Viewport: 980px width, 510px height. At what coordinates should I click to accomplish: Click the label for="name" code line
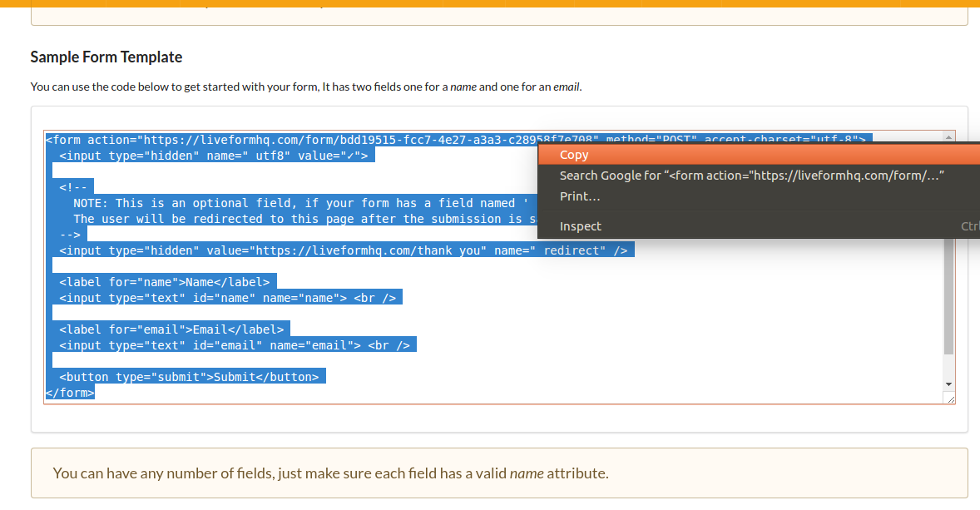click(x=165, y=282)
